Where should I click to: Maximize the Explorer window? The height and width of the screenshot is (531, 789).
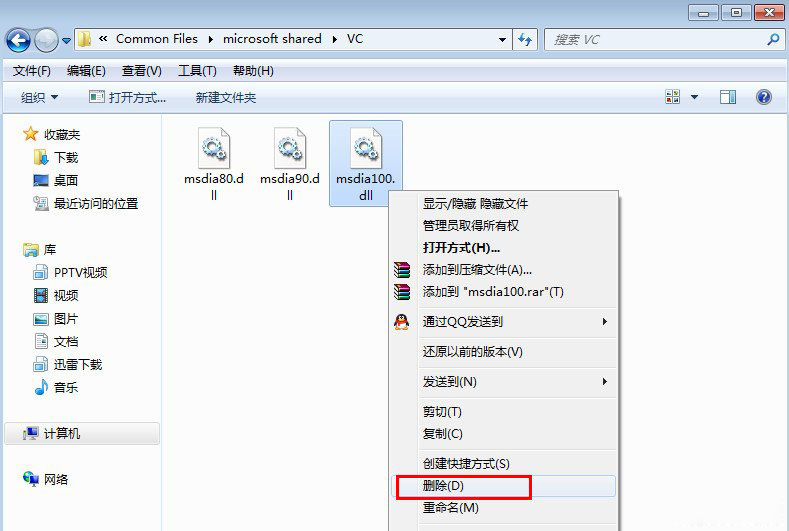[x=736, y=13]
